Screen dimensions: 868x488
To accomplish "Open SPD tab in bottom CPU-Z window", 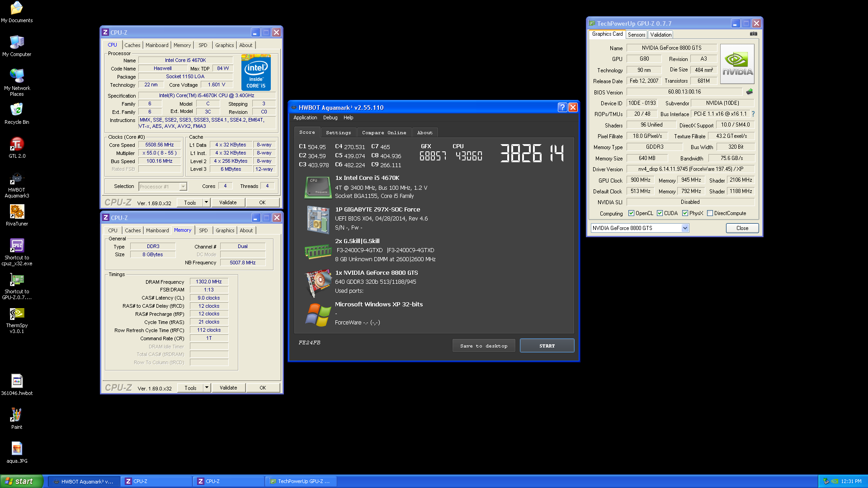I will point(203,230).
